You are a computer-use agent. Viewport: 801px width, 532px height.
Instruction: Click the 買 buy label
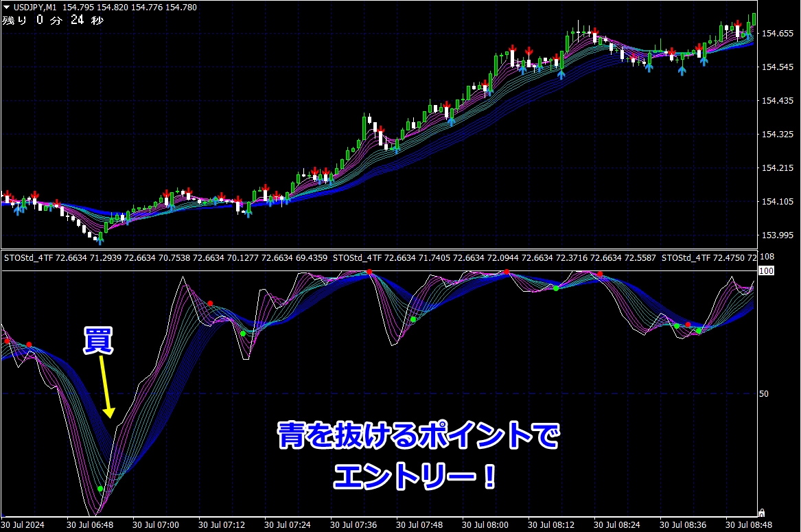click(x=98, y=340)
